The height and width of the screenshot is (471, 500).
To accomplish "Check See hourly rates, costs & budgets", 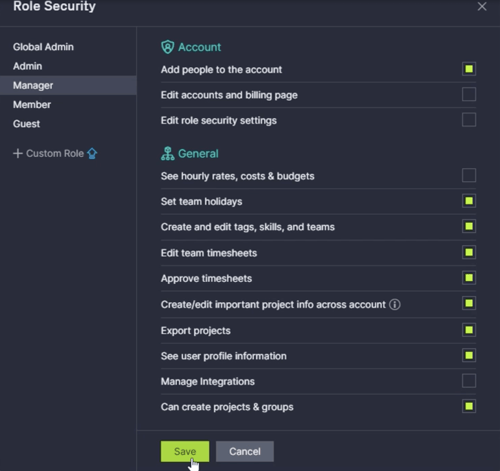I will point(469,175).
